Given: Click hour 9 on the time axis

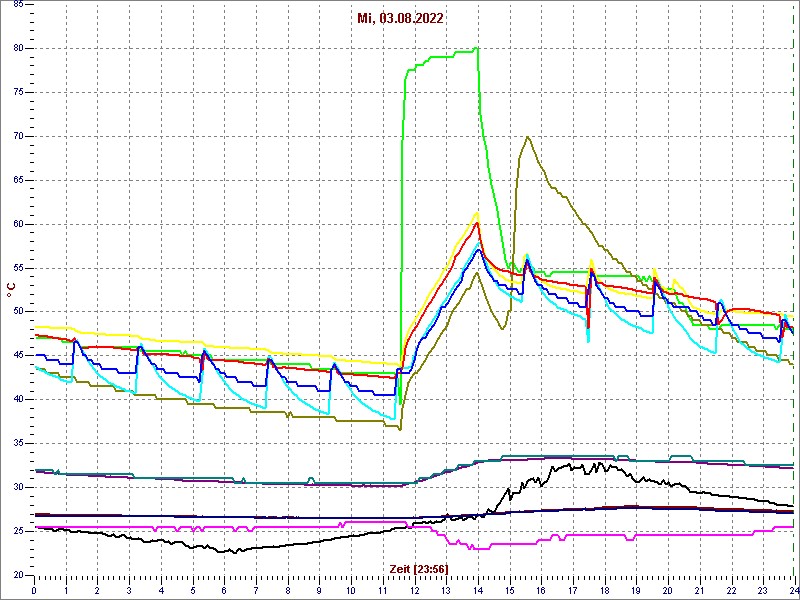Looking at the screenshot, I should pyautogui.click(x=319, y=591).
